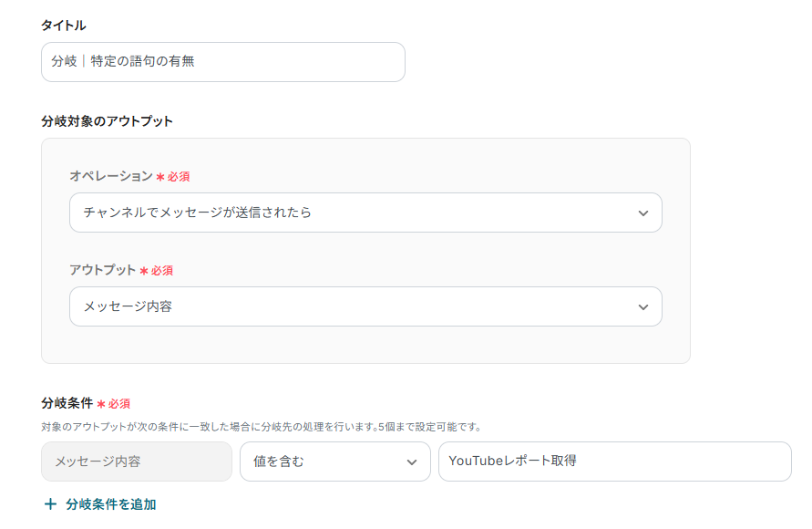Expand the アウトプット dropdown showing メッセージ内容
Image resolution: width=812 pixels, height=529 pixels.
click(365, 307)
